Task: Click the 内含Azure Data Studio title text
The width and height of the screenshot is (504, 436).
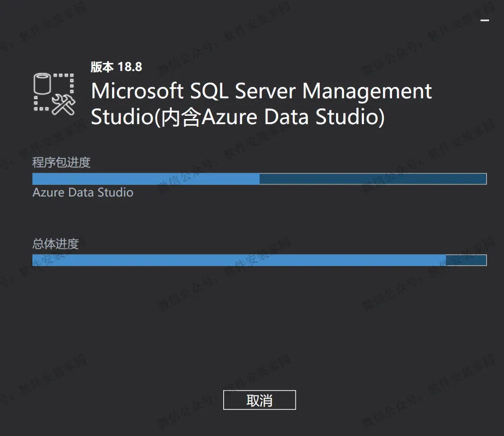Action: coord(269,117)
